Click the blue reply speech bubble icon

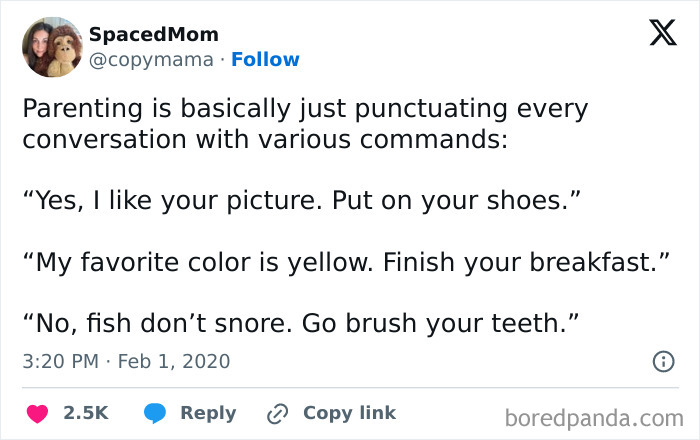(x=155, y=413)
